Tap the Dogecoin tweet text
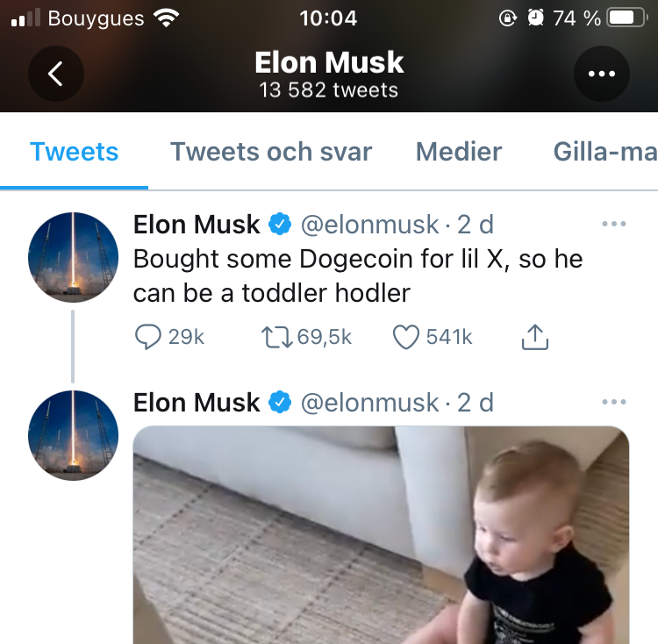 358,275
